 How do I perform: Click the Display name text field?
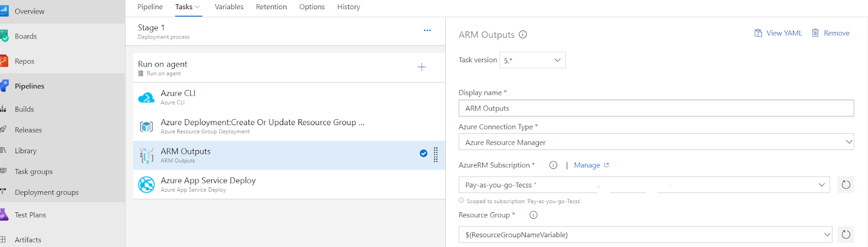656,108
